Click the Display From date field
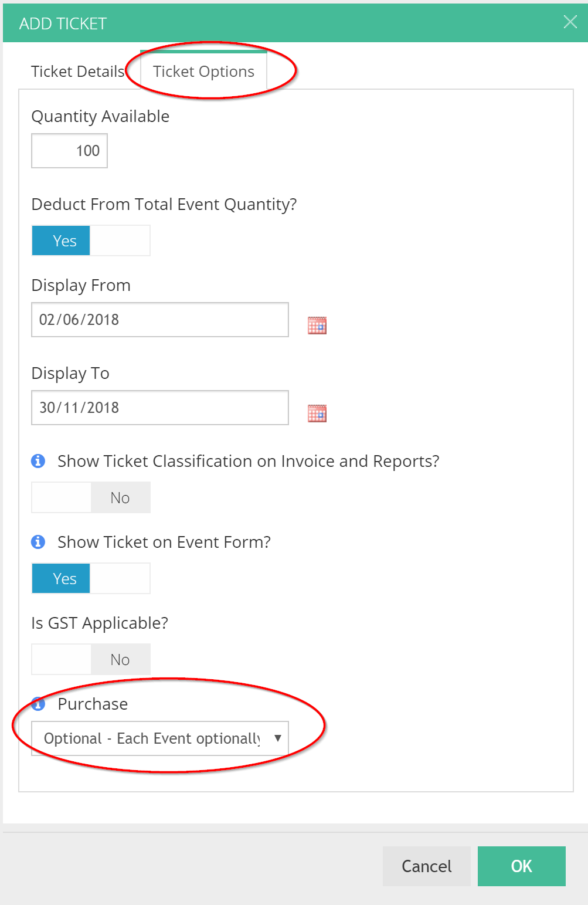This screenshot has width=588, height=905. point(160,320)
